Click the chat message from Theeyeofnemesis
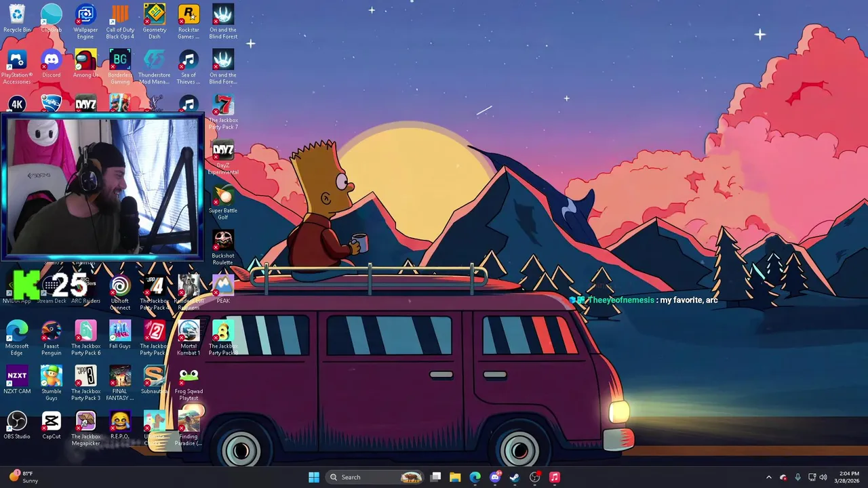Viewport: 868px width, 488px height. coord(644,300)
